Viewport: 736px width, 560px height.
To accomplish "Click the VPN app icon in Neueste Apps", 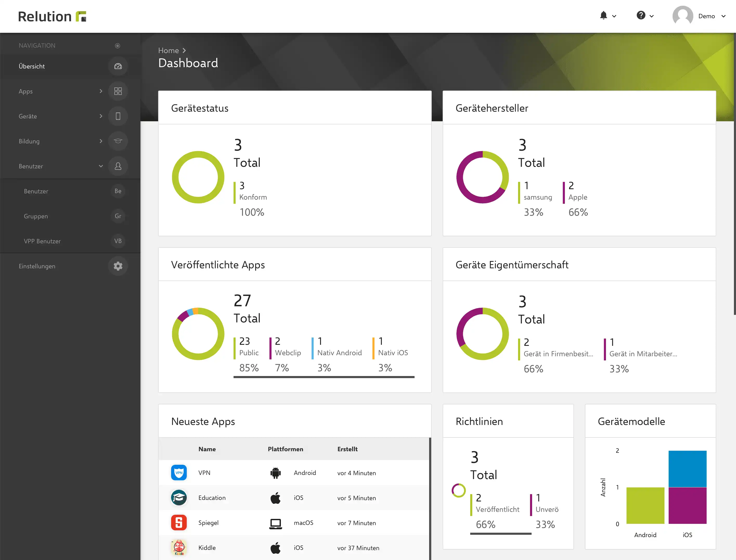I will tap(179, 473).
